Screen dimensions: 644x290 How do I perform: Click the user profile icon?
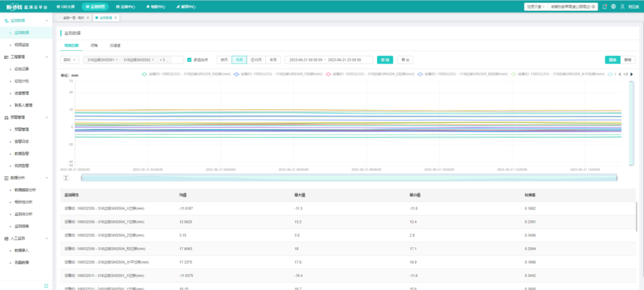(623, 7)
